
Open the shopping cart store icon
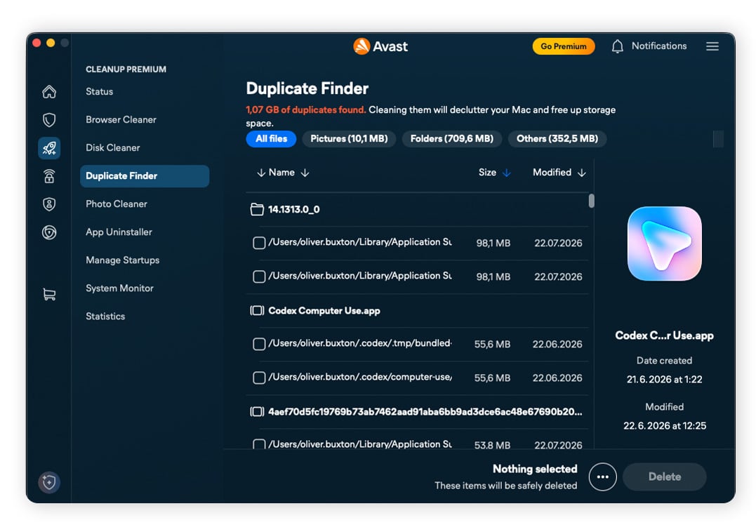(49, 294)
